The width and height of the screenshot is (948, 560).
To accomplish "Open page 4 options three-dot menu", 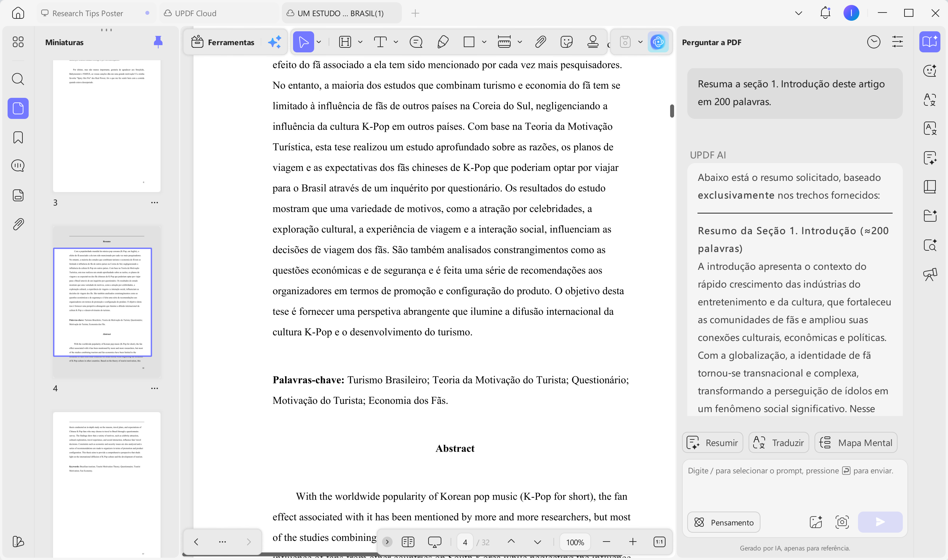I will [x=154, y=388].
